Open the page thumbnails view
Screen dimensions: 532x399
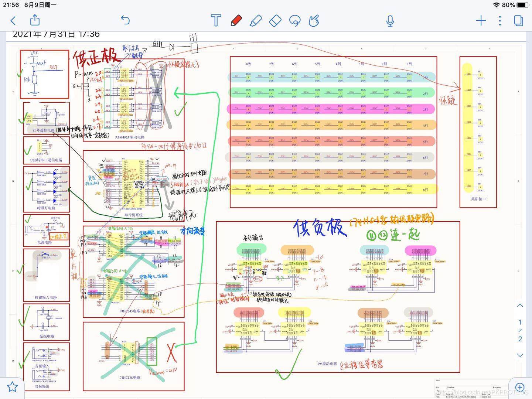(x=519, y=20)
